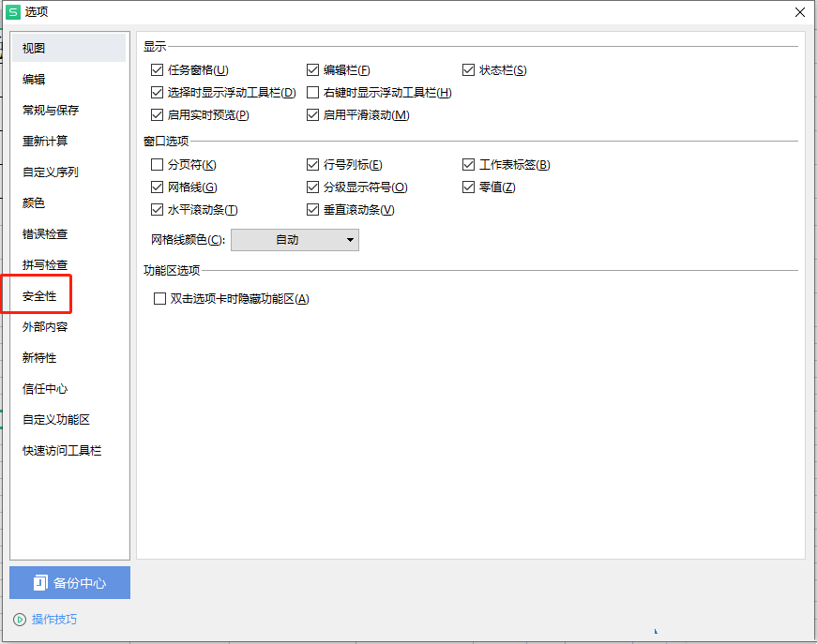
Task: Click the WPS spreadsheet logo icon in title bar
Action: click(x=12, y=12)
